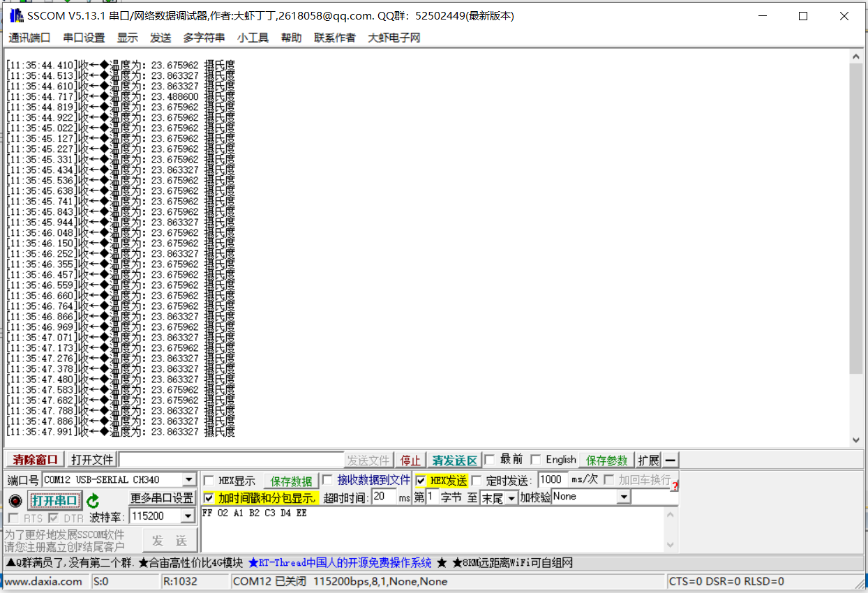This screenshot has width=868, height=593.
Task: Open the 串口设置 menu
Action: 84,38
